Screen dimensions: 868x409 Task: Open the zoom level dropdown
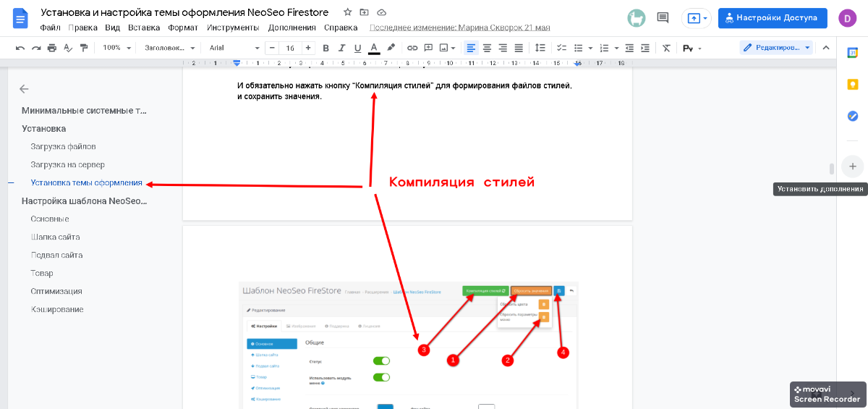pos(117,48)
